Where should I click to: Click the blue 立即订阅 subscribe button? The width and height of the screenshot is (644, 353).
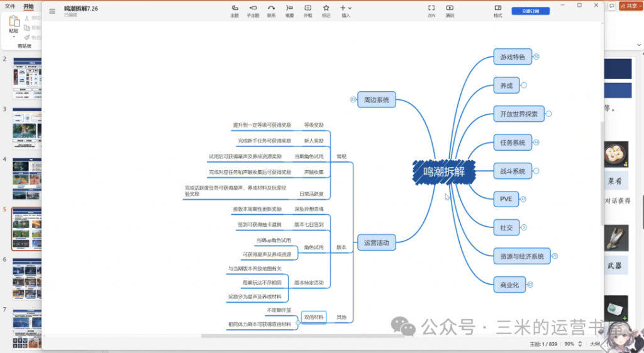(530, 11)
